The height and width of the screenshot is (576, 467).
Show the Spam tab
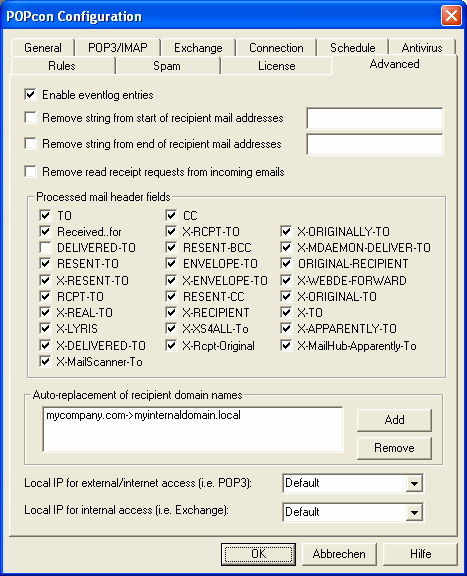point(167,66)
